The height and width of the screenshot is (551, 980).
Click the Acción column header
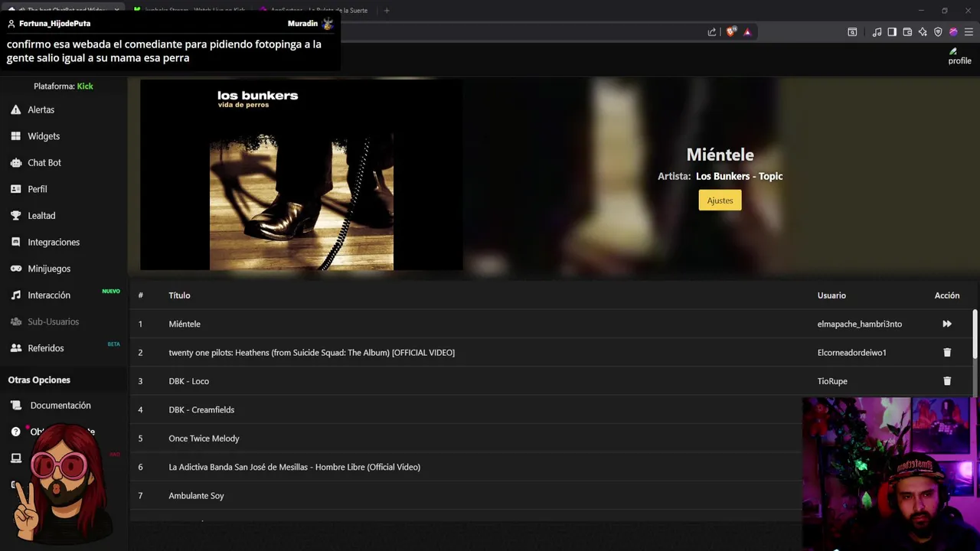(947, 295)
